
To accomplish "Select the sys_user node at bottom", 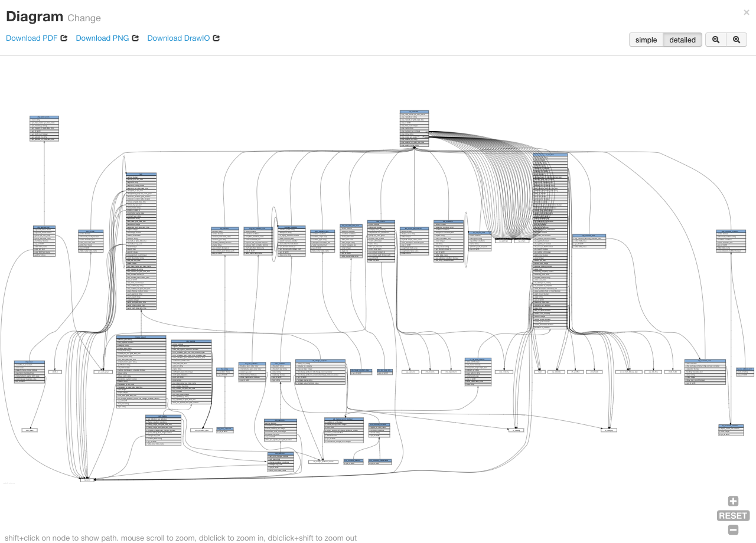I will tap(88, 480).
